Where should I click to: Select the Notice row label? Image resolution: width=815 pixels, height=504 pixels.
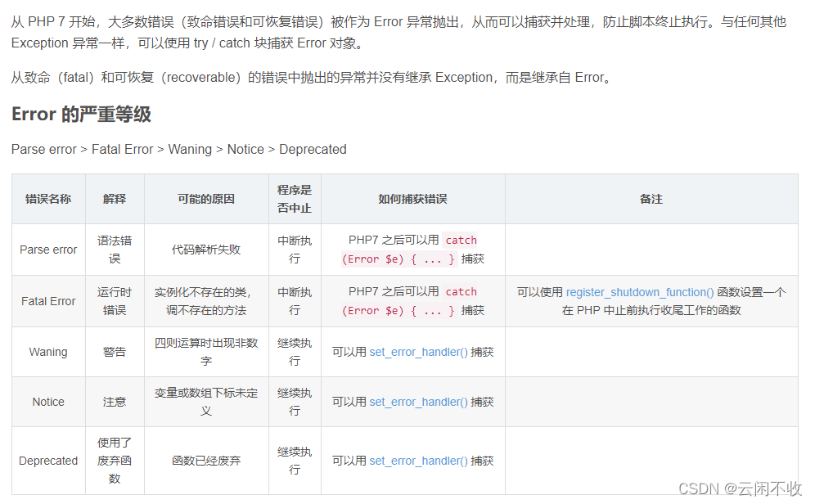click(48, 402)
